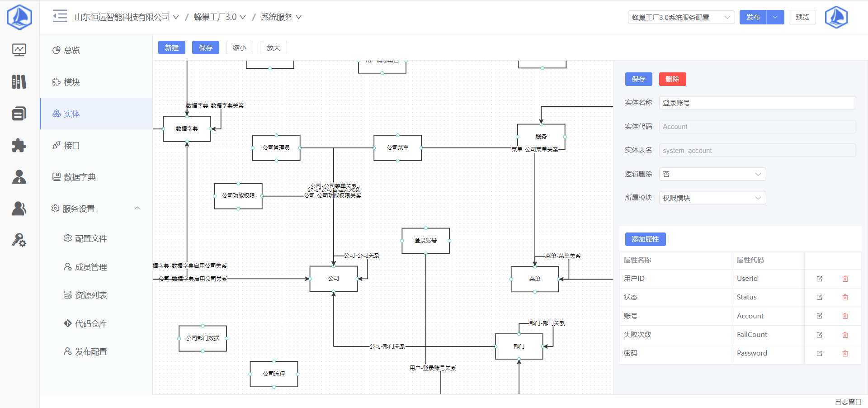Go to 总览 in the side menu
Image resolution: width=868 pixels, height=408 pixels.
[96, 50]
